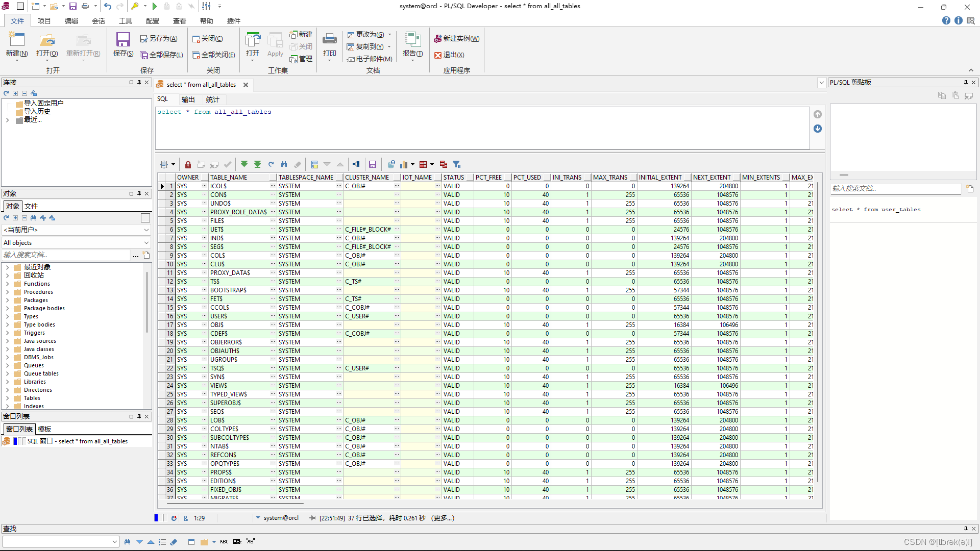Open the Project ribbon tab
The height and width of the screenshot is (551, 980).
44,21
